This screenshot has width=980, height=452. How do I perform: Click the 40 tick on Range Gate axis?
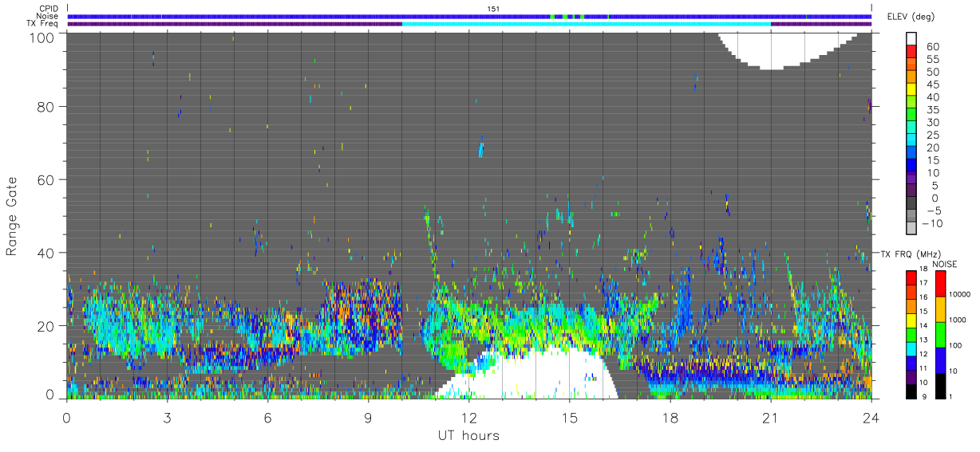47,253
